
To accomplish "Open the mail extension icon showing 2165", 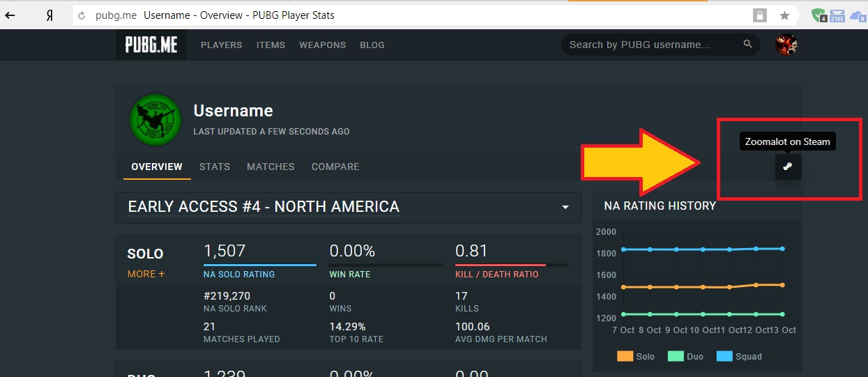I will tap(837, 15).
